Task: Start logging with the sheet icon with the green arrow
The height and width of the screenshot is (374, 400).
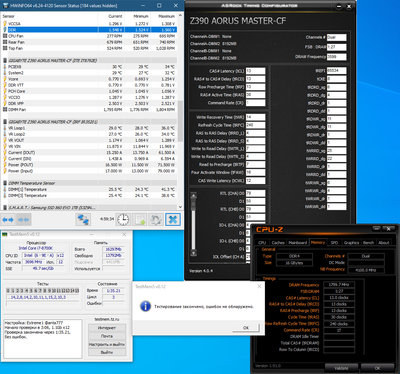Action: click(x=140, y=220)
